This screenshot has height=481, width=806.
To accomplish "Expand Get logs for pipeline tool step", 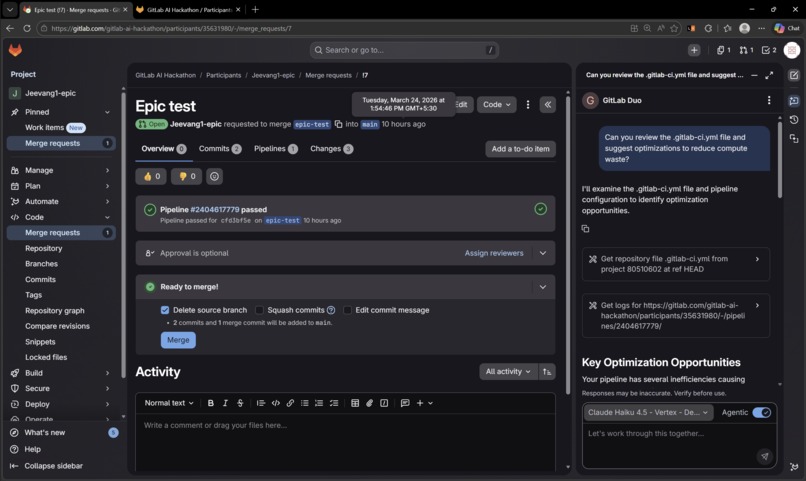I will [x=676, y=316].
